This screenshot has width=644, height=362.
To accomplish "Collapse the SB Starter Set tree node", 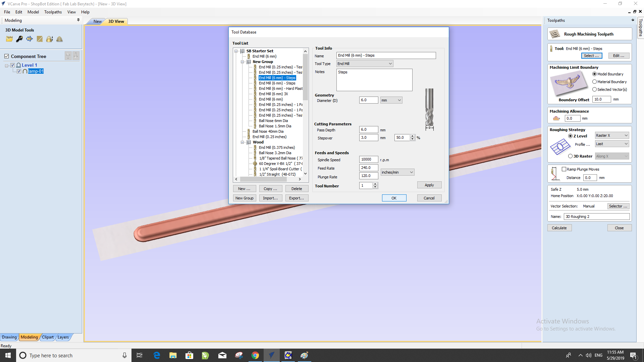I will click(x=236, y=51).
